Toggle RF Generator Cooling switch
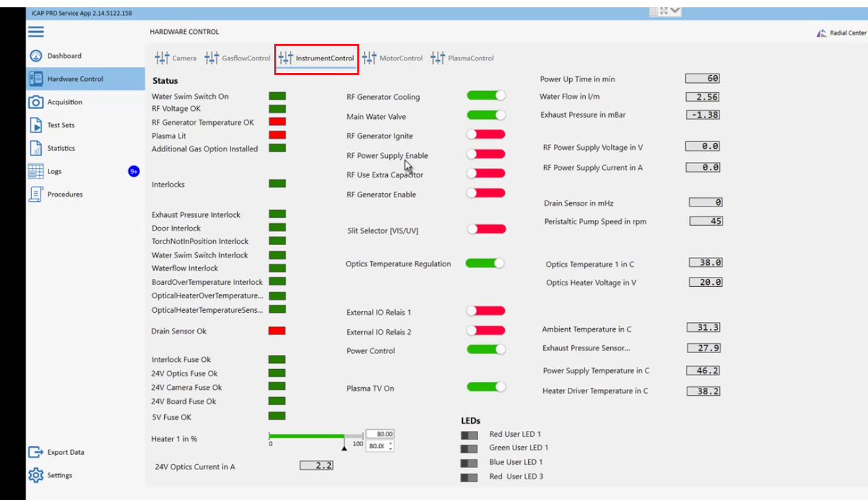Viewport: 868px width, 500px height. 486,96
